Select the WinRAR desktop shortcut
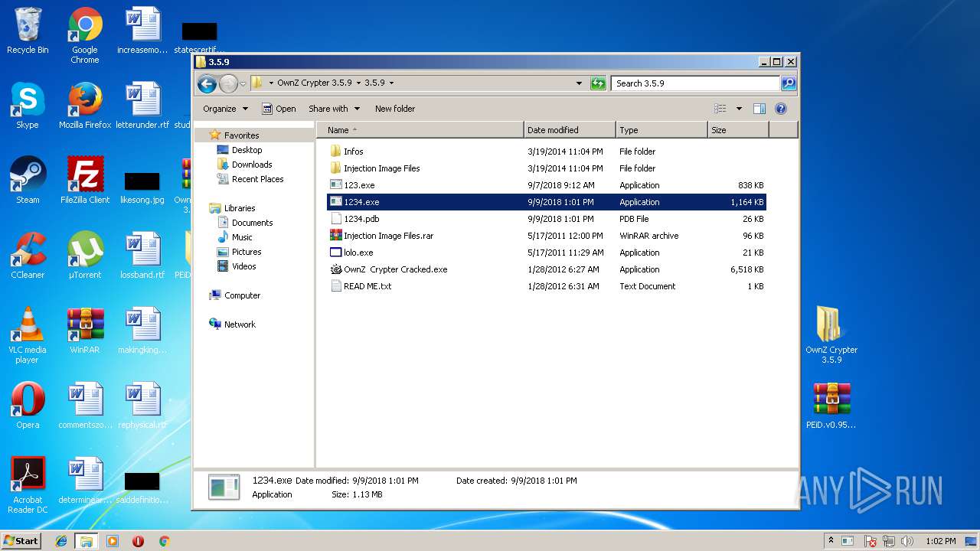980x551 pixels. pyautogui.click(x=85, y=331)
